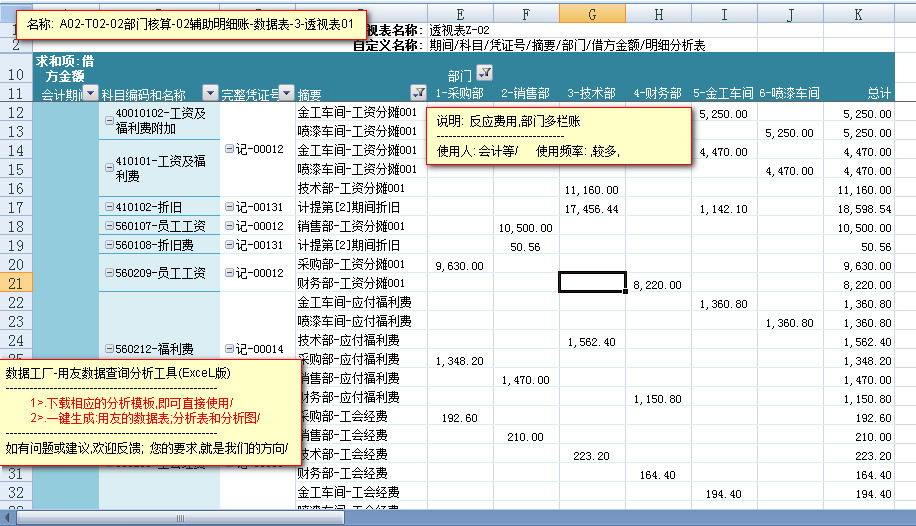The image size is (916, 526).
Task: Open the 完整凭证号 dropdown arrow
Action: click(286, 93)
